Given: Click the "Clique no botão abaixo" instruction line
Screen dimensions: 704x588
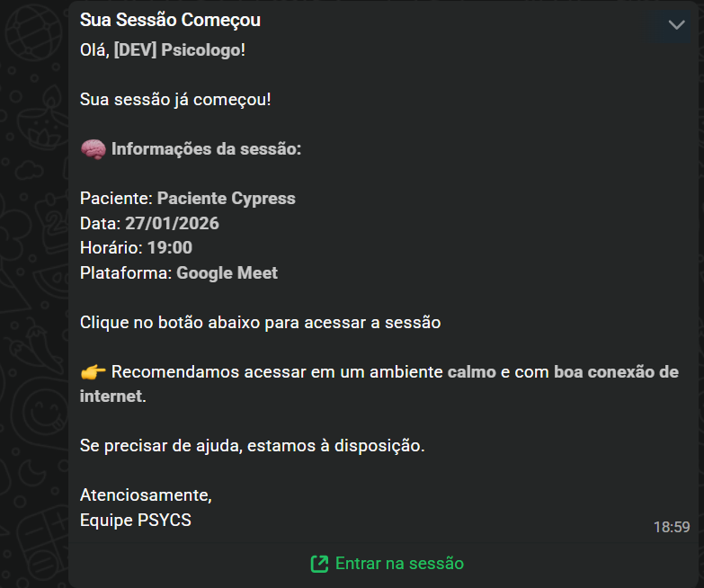Looking at the screenshot, I should pyautogui.click(x=260, y=322).
